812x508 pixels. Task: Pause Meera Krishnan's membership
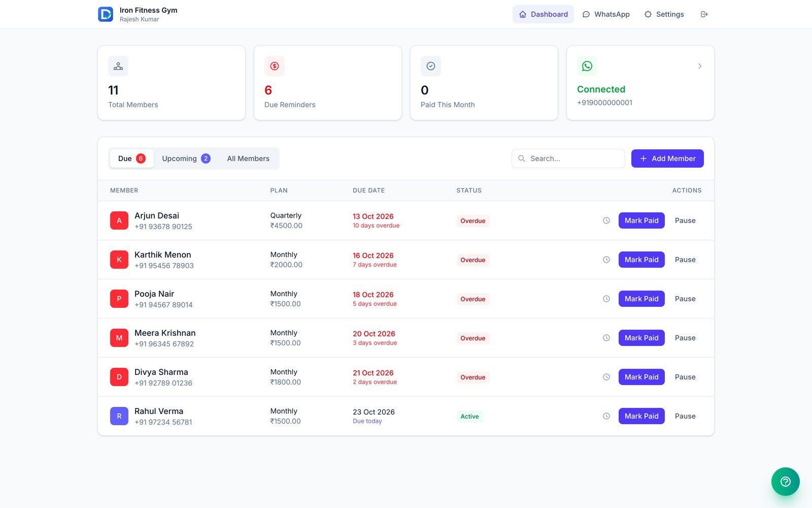(x=685, y=338)
